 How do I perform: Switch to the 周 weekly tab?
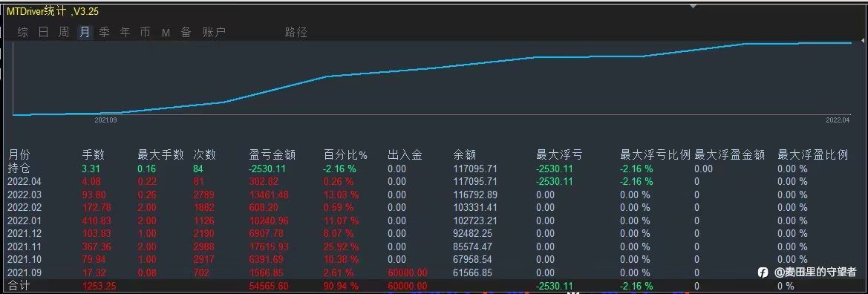point(64,32)
